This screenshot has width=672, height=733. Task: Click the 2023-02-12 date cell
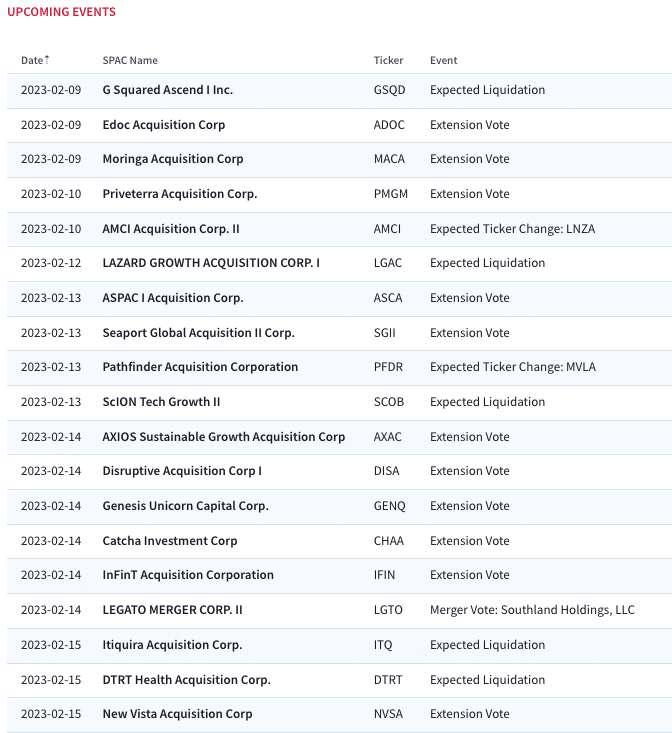pos(51,263)
